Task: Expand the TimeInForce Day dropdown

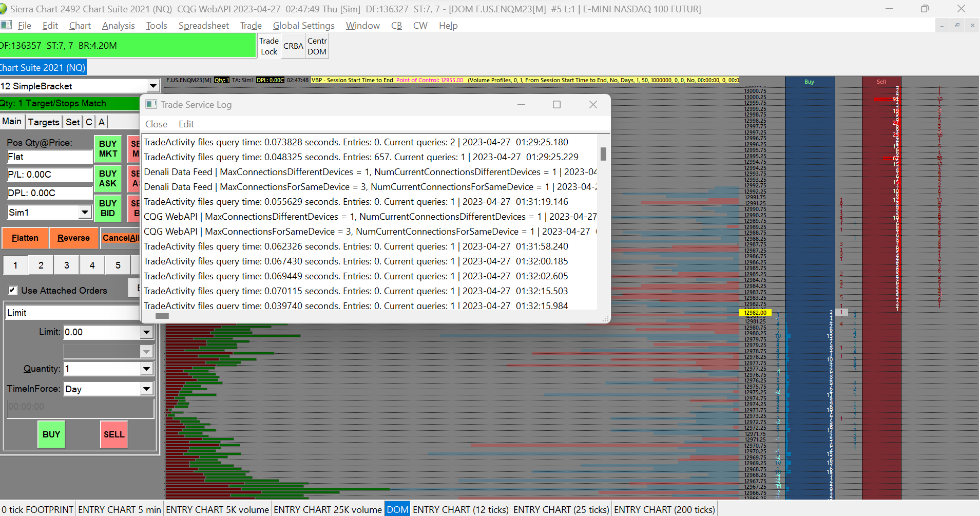Action: [x=146, y=389]
